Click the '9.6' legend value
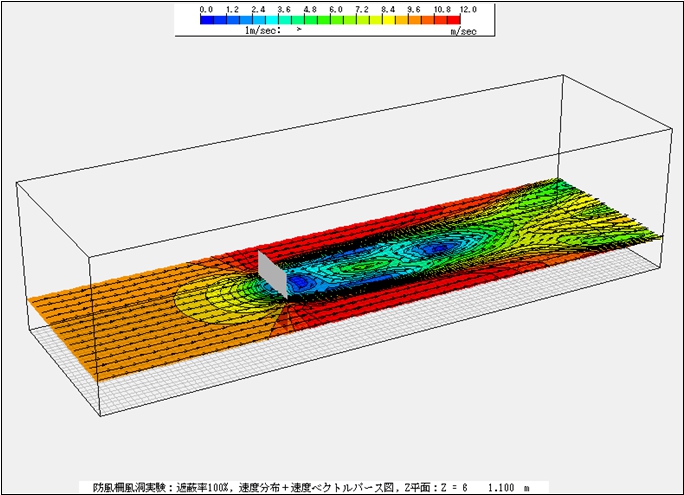684x495 pixels. tap(414, 10)
